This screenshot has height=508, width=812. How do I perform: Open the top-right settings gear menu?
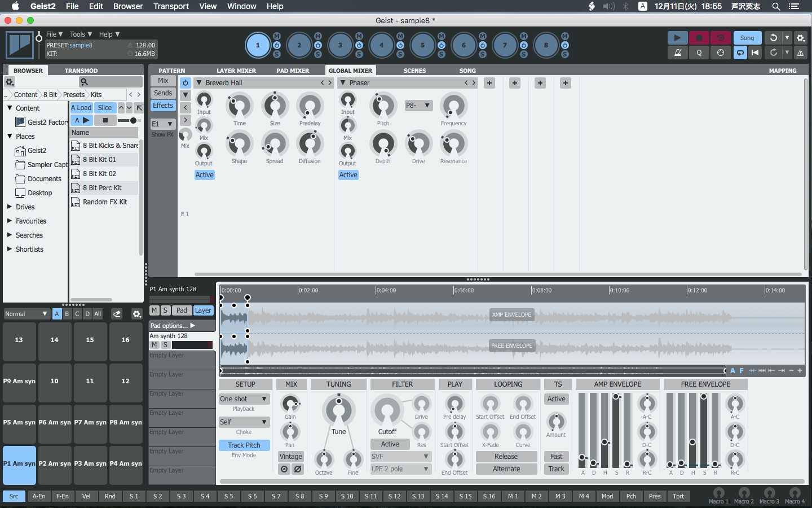tap(800, 38)
